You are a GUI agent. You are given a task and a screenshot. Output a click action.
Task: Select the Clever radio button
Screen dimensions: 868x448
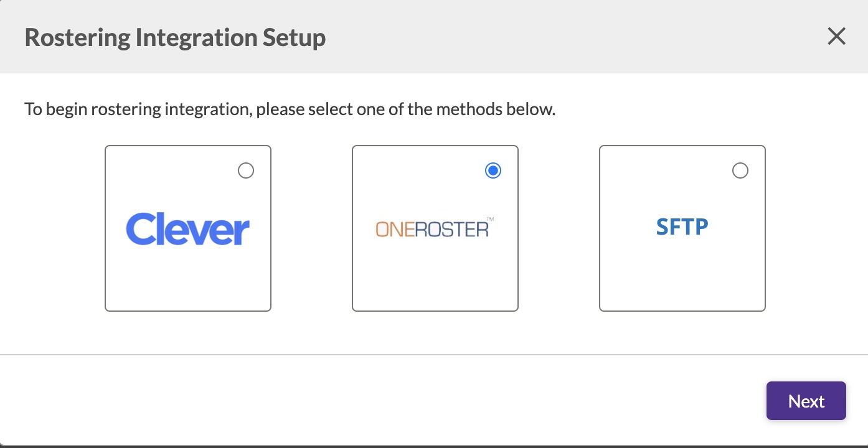[246, 170]
